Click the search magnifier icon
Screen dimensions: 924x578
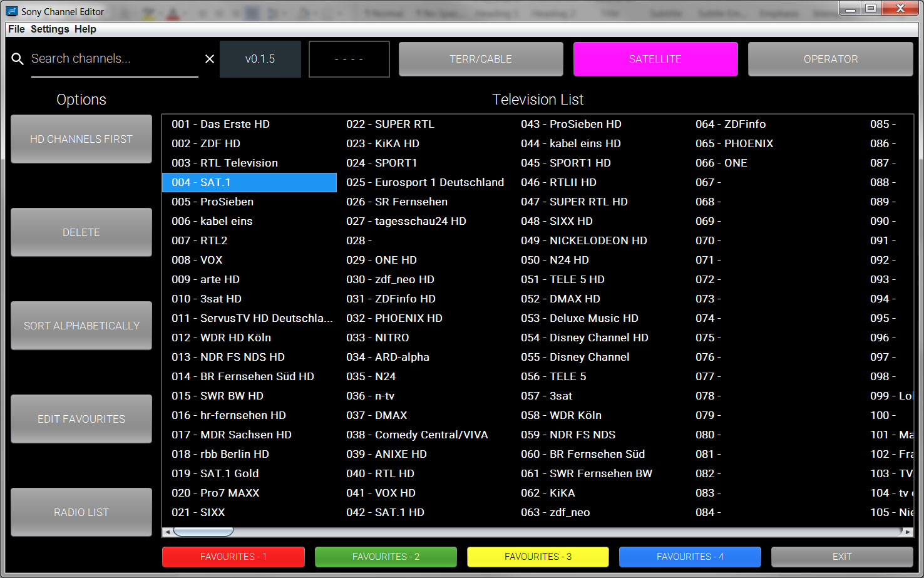pyautogui.click(x=18, y=59)
